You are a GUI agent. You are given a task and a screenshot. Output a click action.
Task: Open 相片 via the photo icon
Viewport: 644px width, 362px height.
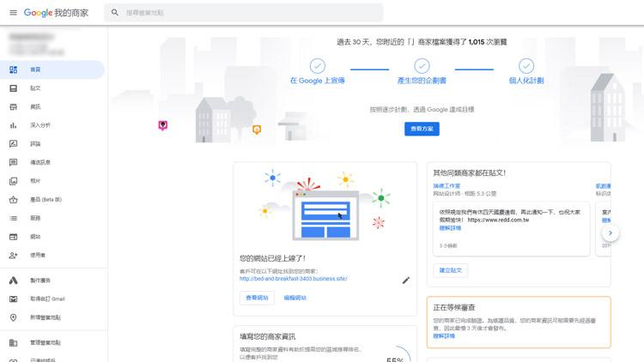pos(13,181)
